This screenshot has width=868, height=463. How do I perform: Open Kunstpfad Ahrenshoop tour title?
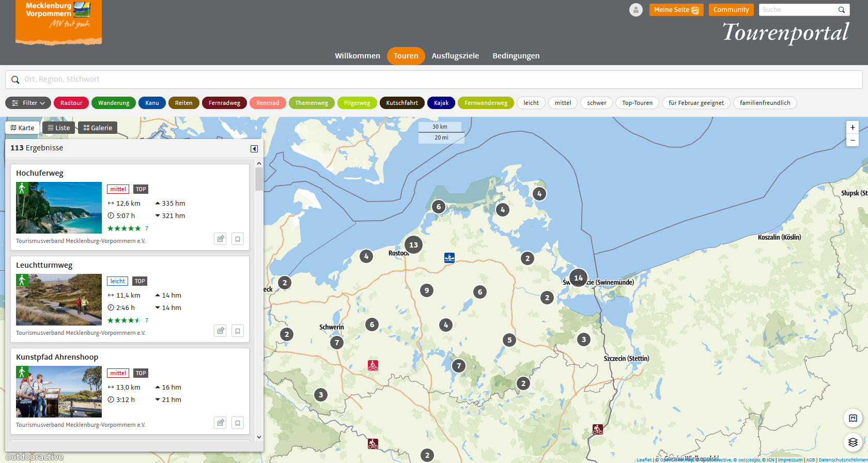click(57, 357)
